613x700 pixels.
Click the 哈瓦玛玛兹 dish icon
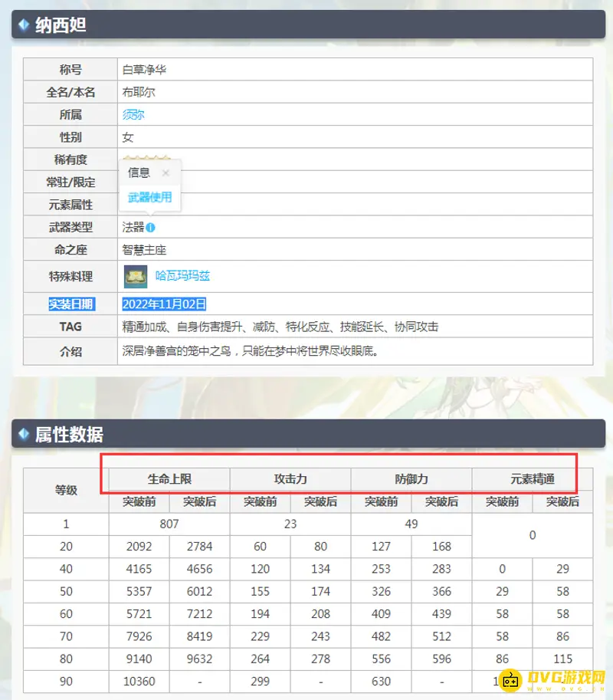136,276
